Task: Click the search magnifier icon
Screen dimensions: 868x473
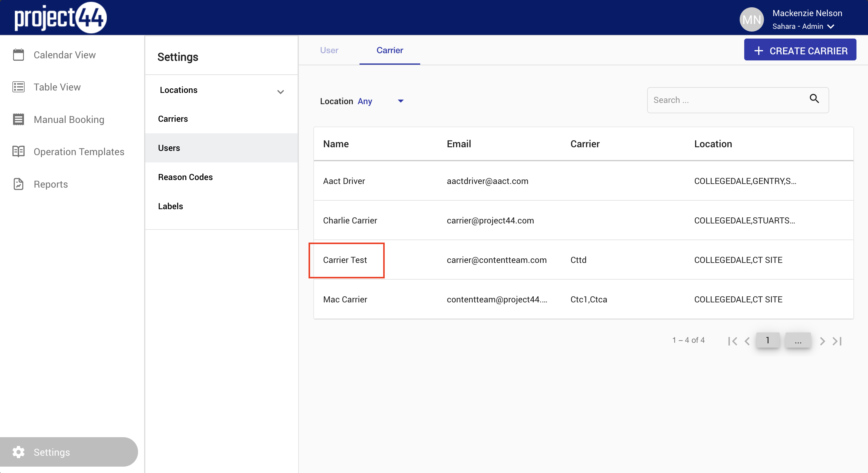Action: point(814,98)
